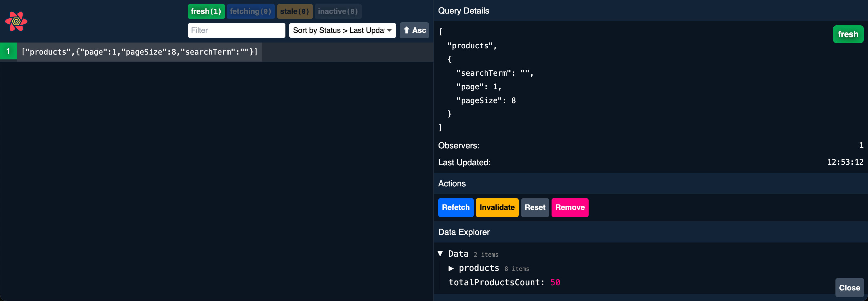Toggle the stale (0) status filter
The height and width of the screenshot is (301, 868).
[294, 11]
